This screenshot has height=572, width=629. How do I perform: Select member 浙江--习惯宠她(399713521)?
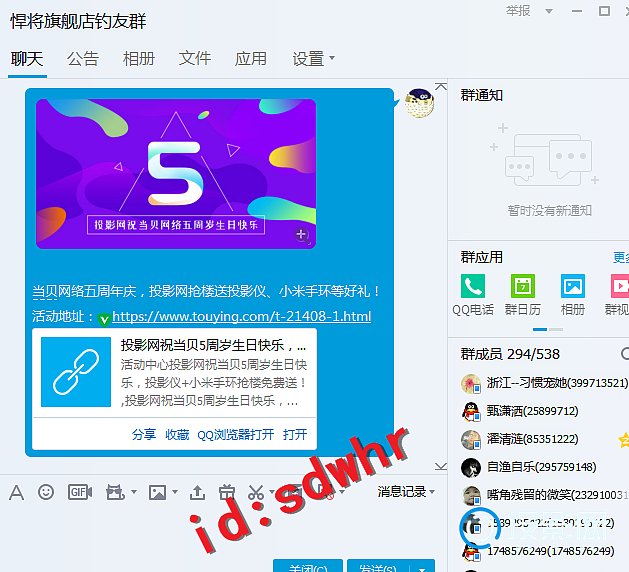[544, 383]
